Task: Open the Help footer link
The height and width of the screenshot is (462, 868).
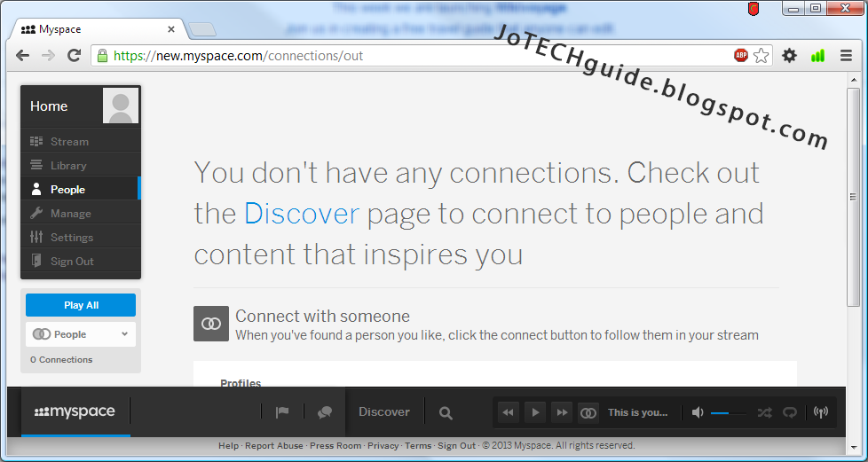Action: [x=228, y=445]
